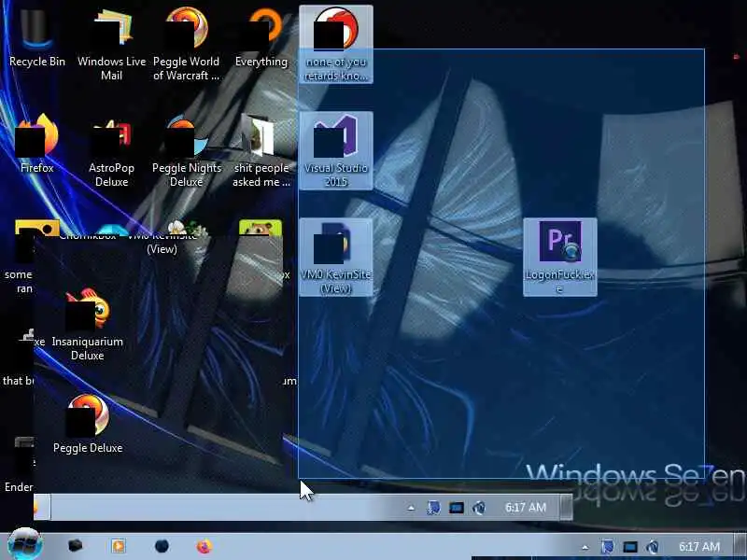Show hidden icons on the main taskbar tray
Viewport: 747px width, 560px height.
point(585,547)
